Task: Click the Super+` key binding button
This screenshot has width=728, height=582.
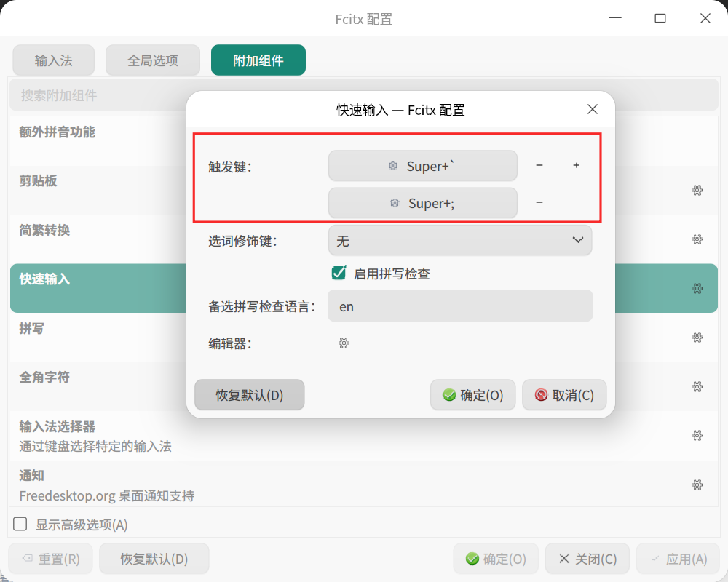Action: point(422,166)
